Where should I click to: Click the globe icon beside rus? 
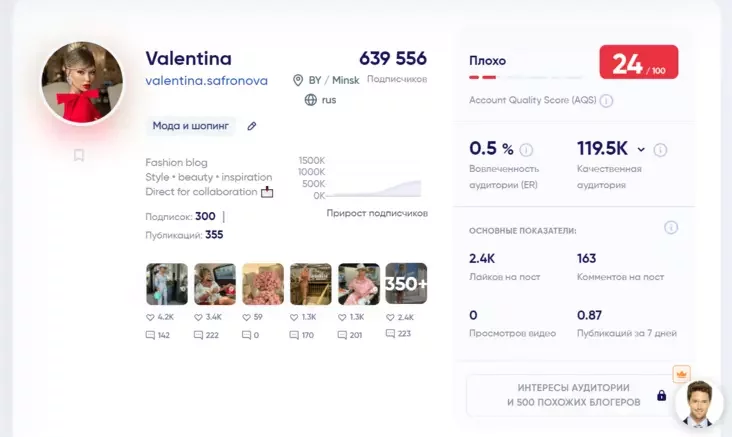click(x=310, y=100)
